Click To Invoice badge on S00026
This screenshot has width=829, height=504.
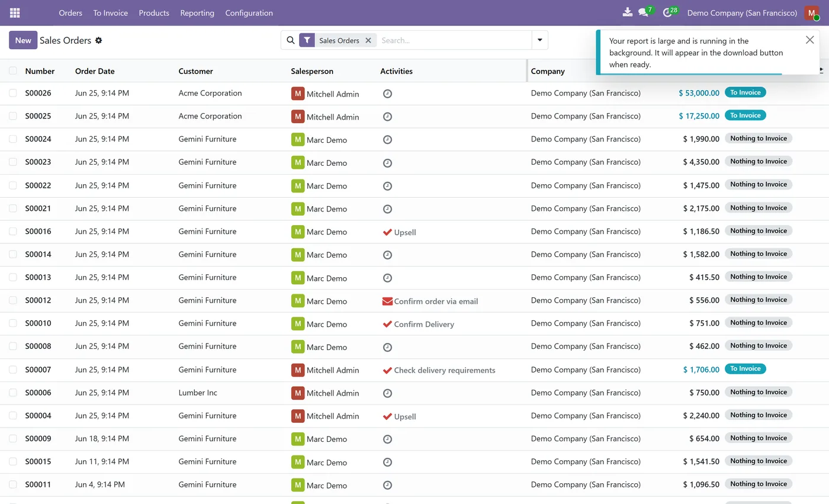(746, 92)
